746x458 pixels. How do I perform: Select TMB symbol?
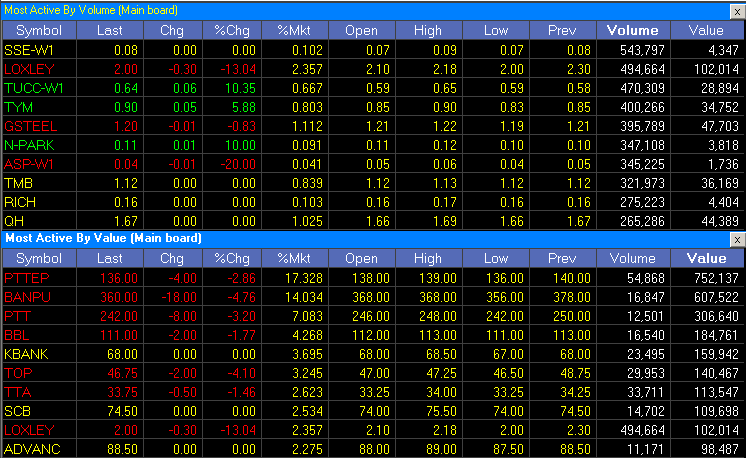(x=19, y=184)
